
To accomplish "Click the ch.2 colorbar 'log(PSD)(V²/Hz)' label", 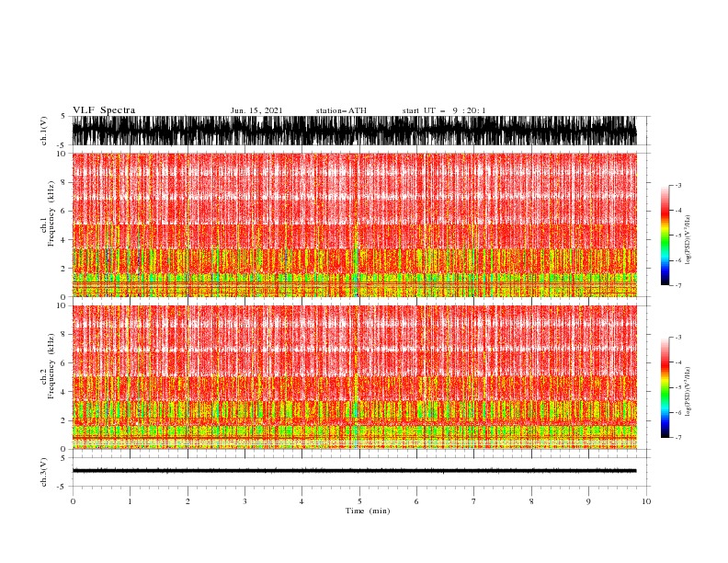I will point(688,392).
